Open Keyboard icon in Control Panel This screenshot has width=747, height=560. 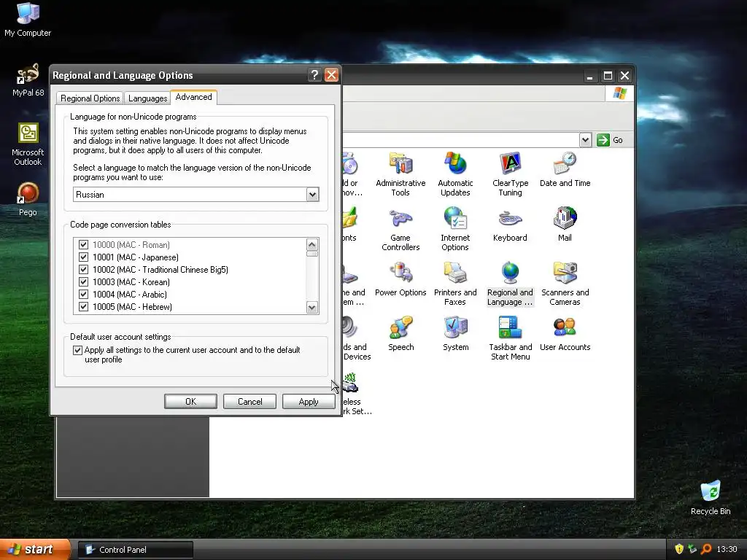510,225
